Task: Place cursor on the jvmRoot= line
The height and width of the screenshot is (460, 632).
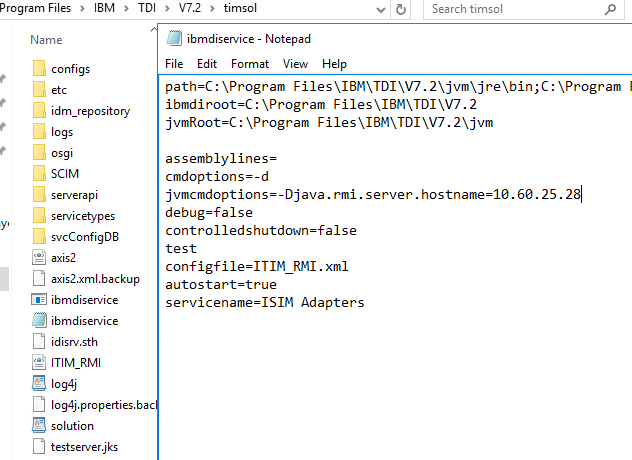Action: (x=329, y=123)
